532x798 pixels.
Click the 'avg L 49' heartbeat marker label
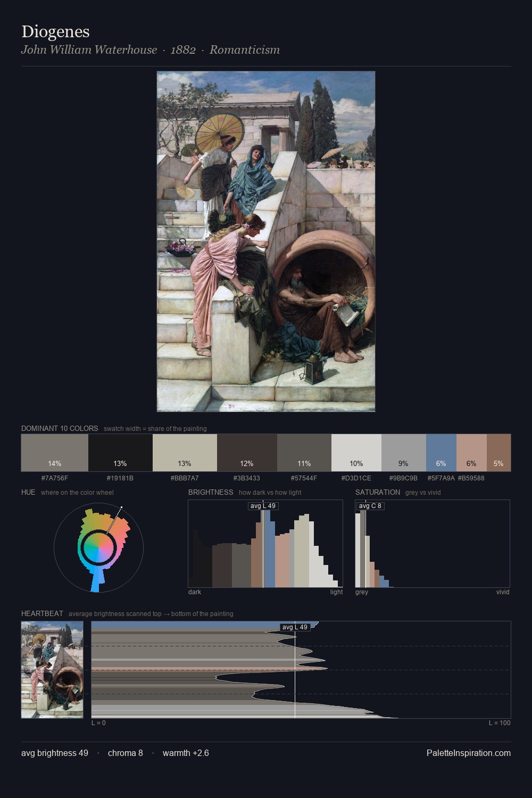[295, 627]
